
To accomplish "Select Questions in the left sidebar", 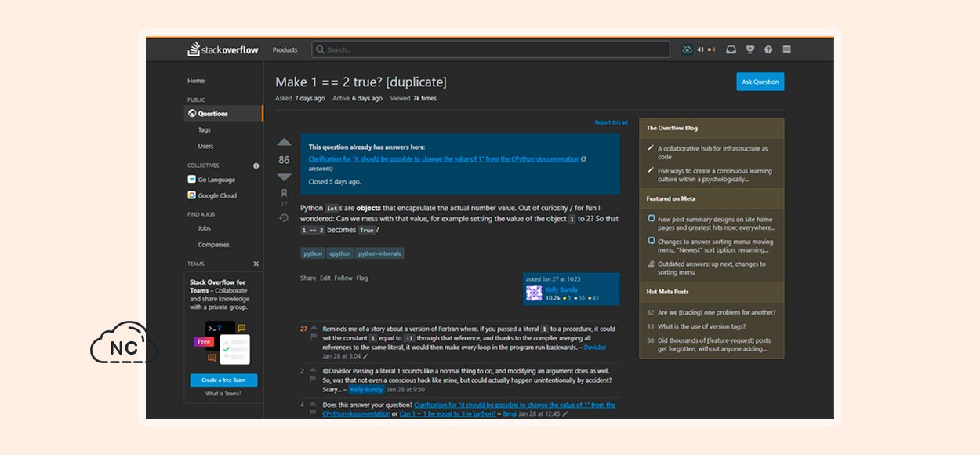I will click(x=224, y=114).
